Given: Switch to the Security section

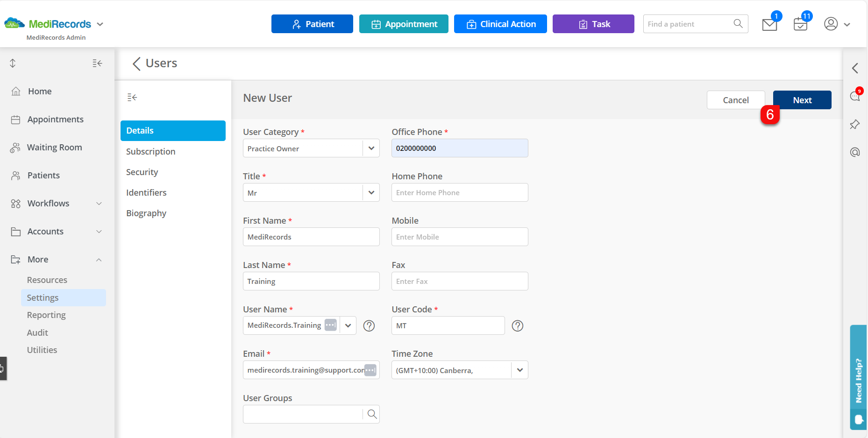Looking at the screenshot, I should click(142, 172).
